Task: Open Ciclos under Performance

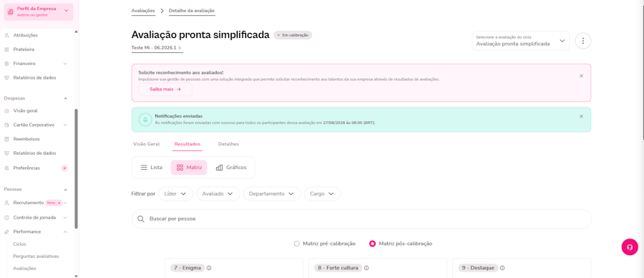Action: pyautogui.click(x=20, y=244)
